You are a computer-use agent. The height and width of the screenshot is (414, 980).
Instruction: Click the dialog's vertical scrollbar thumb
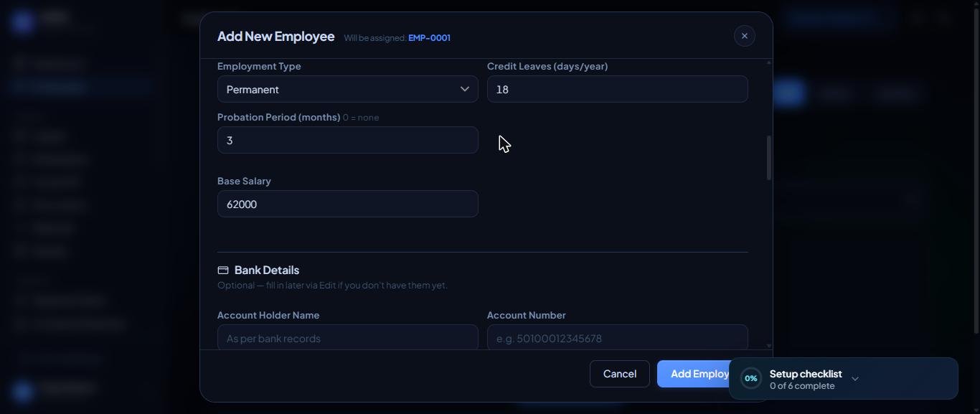[769, 158]
